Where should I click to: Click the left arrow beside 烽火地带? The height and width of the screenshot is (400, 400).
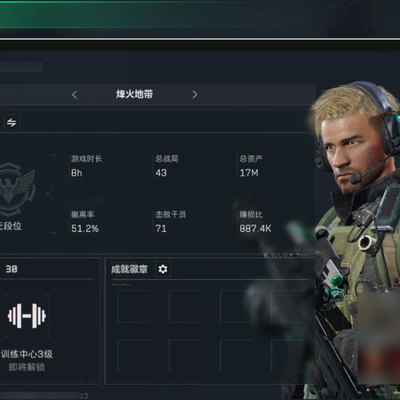(74, 95)
